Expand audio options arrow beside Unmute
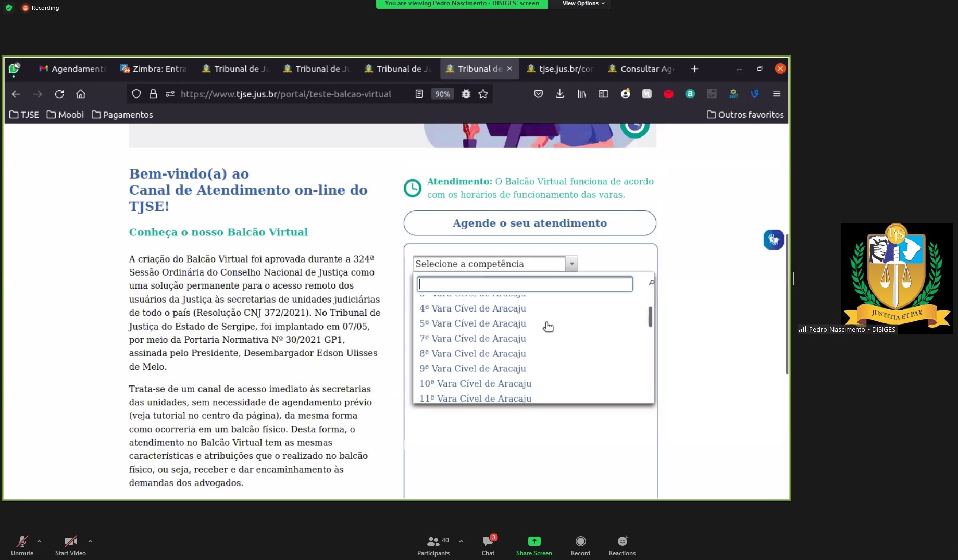This screenshot has width=958, height=560. 39,541
